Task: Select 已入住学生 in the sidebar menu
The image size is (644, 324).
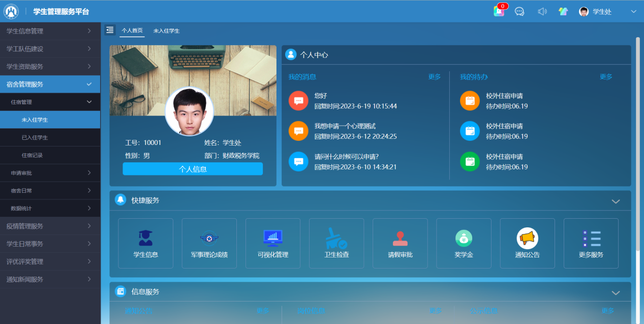Action: click(x=35, y=137)
